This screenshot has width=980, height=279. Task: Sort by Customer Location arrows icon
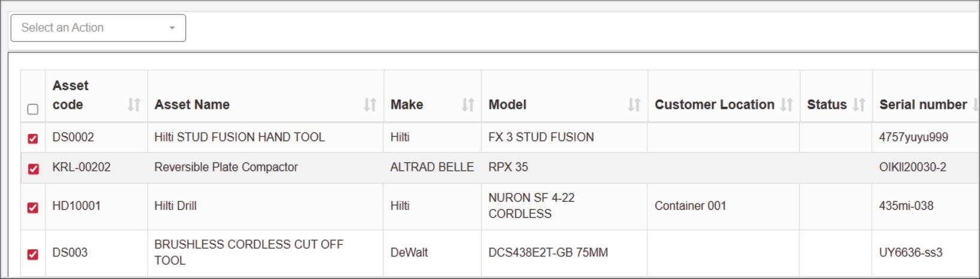tap(787, 105)
